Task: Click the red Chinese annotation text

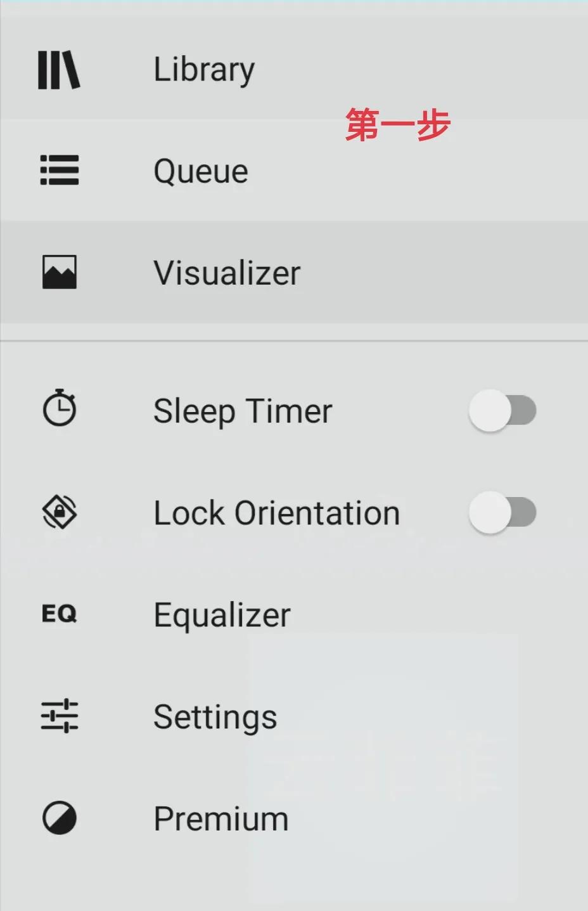Action: pos(398,124)
